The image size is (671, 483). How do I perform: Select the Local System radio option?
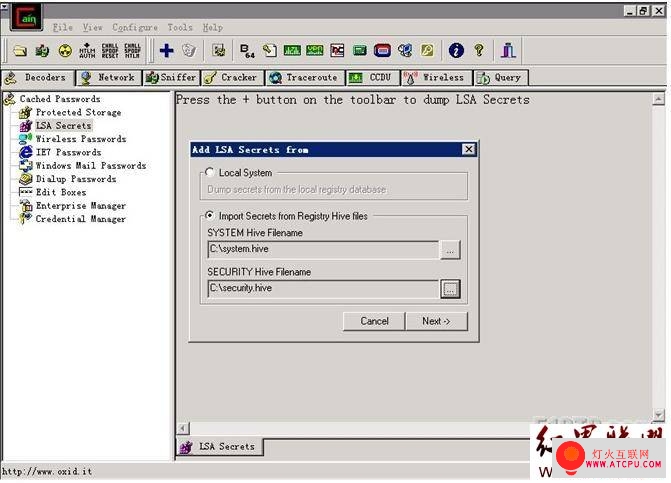coord(209,172)
